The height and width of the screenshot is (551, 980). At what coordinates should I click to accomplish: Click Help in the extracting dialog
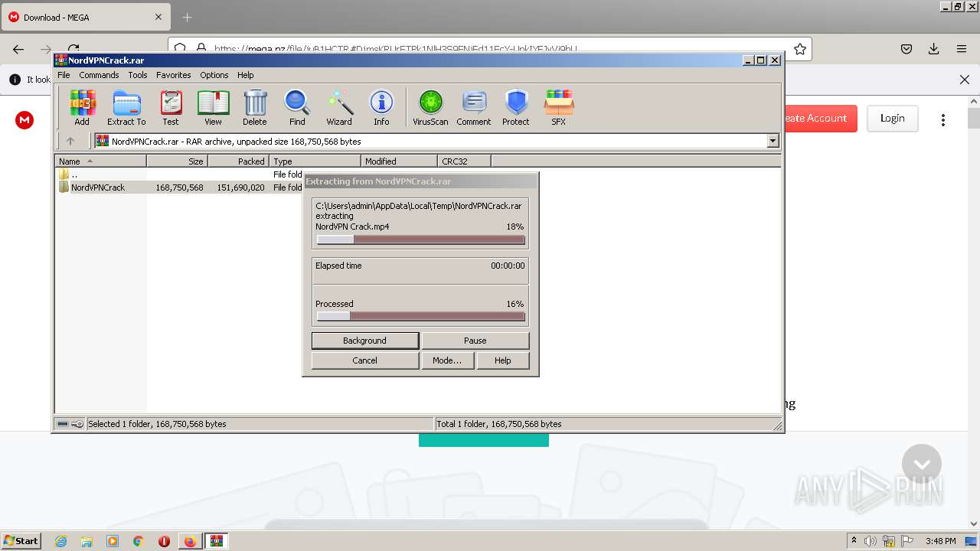503,360
